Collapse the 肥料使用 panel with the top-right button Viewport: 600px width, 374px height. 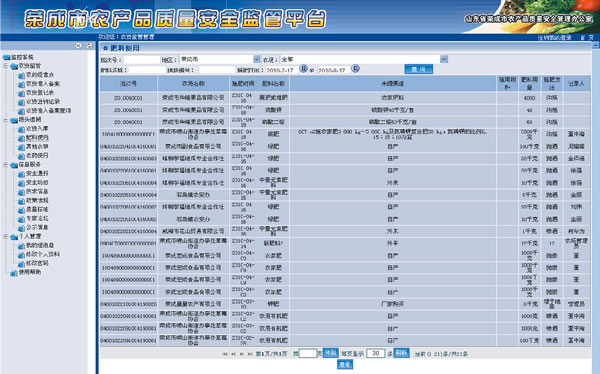[595, 46]
